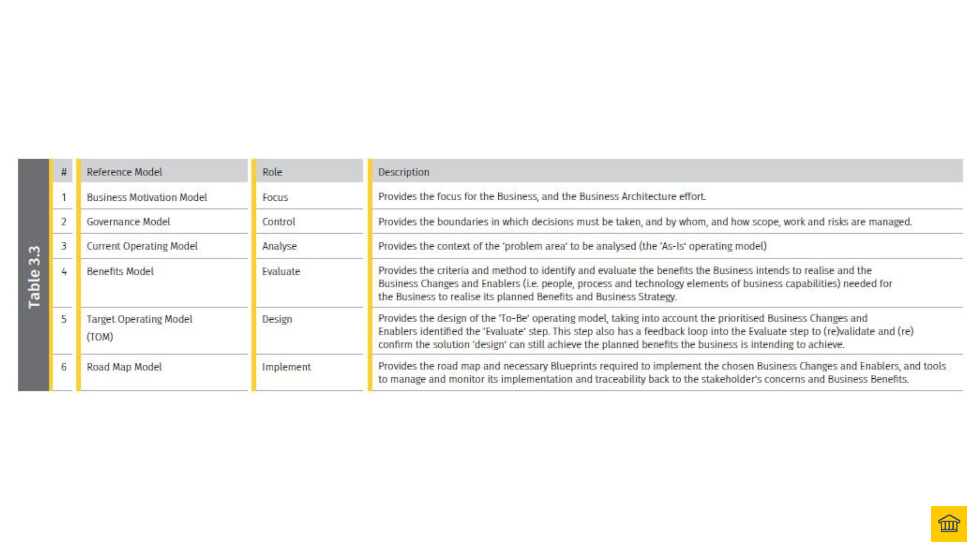Click the Evaluate role cell
980x551 pixels.
[x=281, y=272]
